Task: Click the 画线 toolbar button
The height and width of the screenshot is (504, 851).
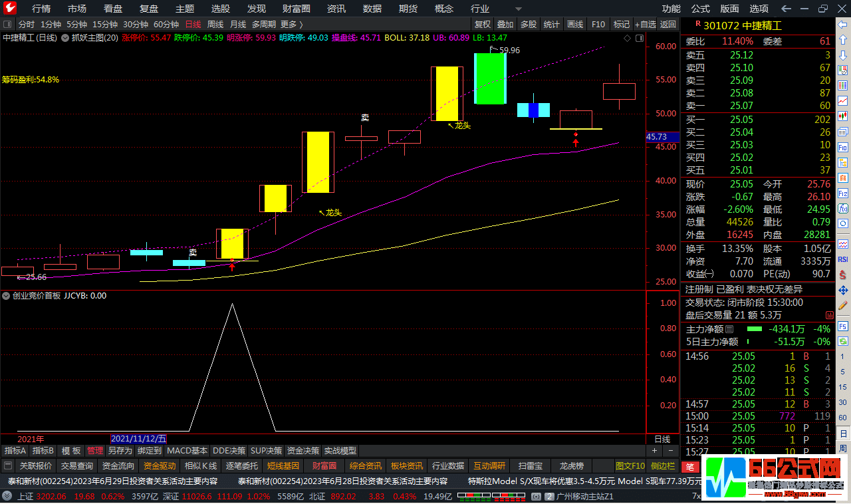Action: tap(575, 24)
